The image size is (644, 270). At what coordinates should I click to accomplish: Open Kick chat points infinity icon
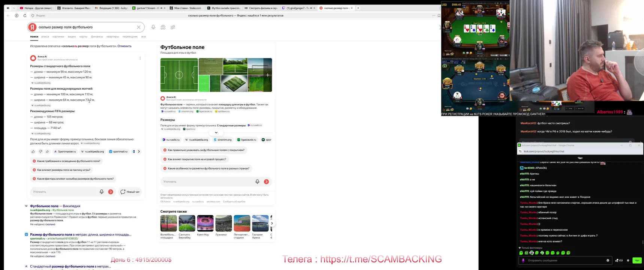(619, 260)
